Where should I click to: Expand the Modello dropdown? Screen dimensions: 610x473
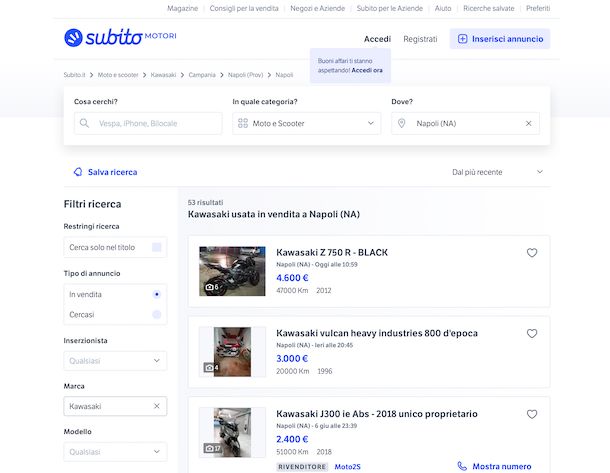(115, 452)
